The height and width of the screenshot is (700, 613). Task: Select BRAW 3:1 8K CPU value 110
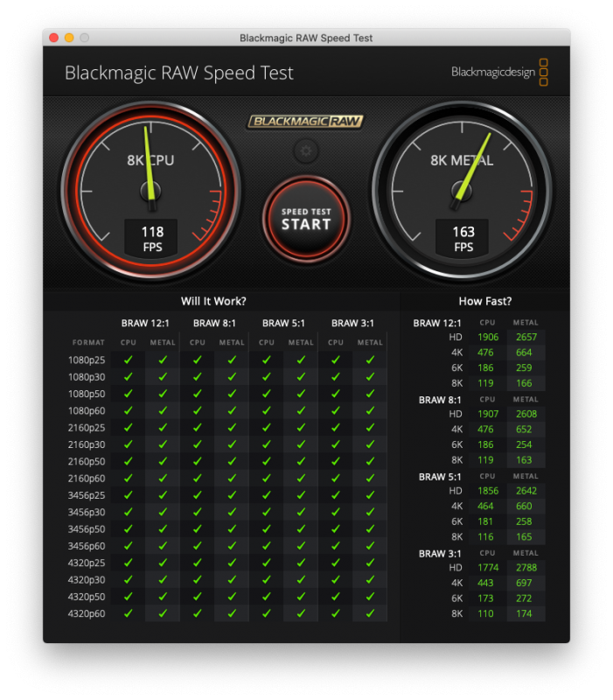tap(485, 614)
